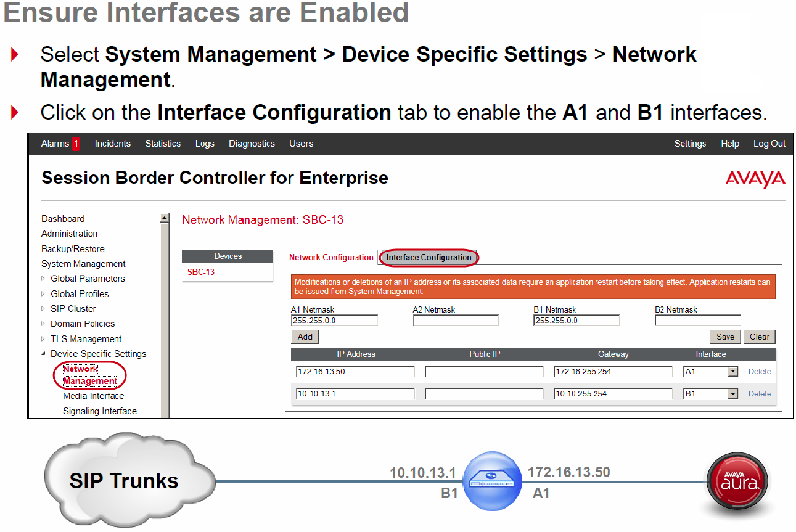Open the Incidents menu item
796x532 pixels.
[113, 144]
